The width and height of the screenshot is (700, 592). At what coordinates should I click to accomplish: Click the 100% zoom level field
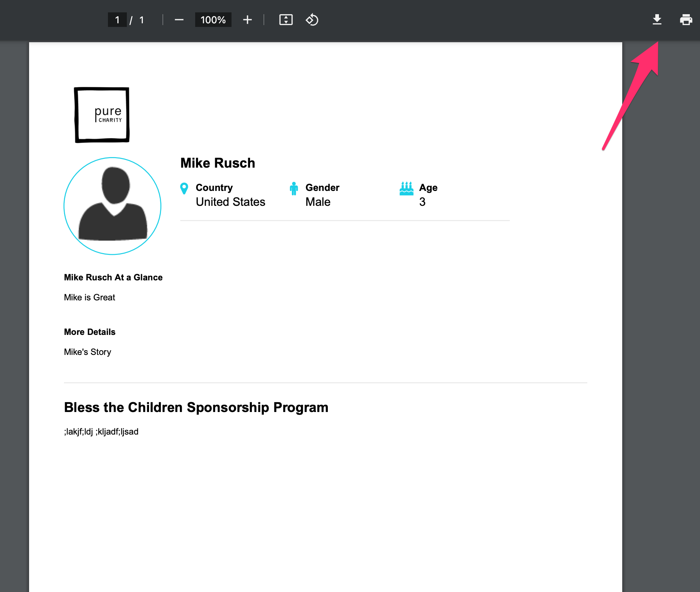(x=213, y=20)
